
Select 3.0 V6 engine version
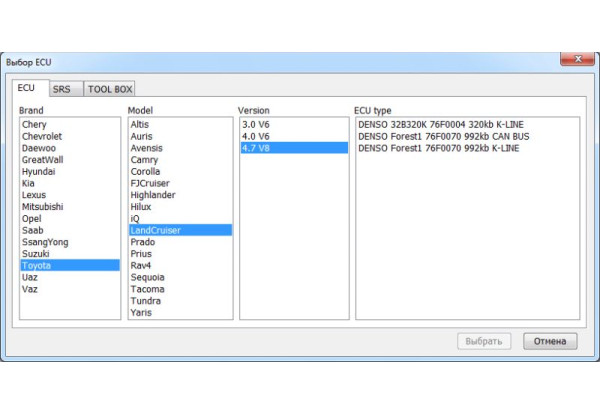pyautogui.click(x=256, y=124)
